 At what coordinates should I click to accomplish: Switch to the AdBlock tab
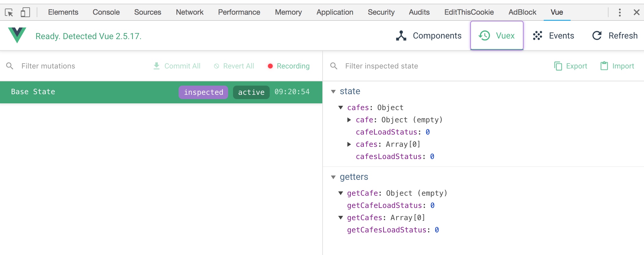[522, 12]
